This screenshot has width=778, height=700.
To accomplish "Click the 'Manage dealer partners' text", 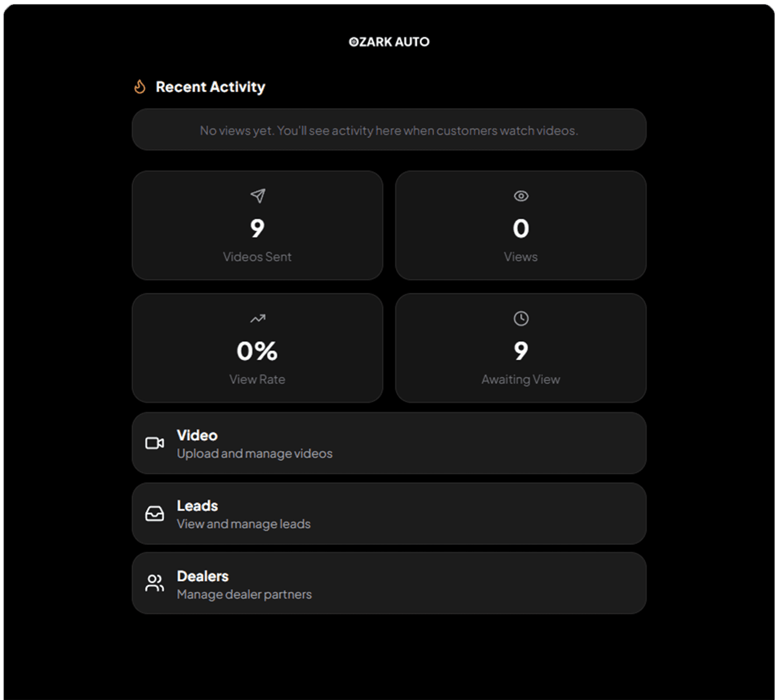I will pos(244,594).
